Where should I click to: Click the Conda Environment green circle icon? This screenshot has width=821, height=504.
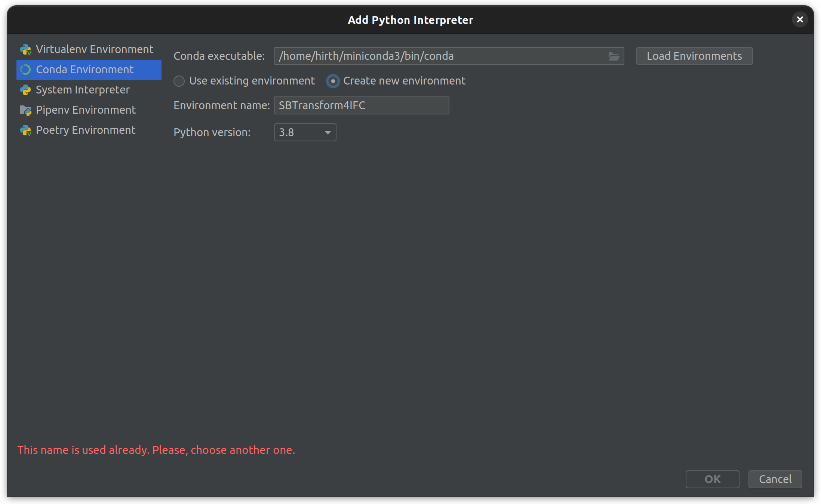pos(25,70)
